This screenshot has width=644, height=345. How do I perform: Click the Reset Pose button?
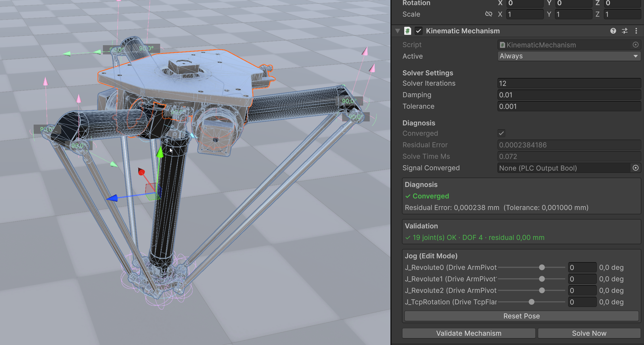click(x=522, y=316)
